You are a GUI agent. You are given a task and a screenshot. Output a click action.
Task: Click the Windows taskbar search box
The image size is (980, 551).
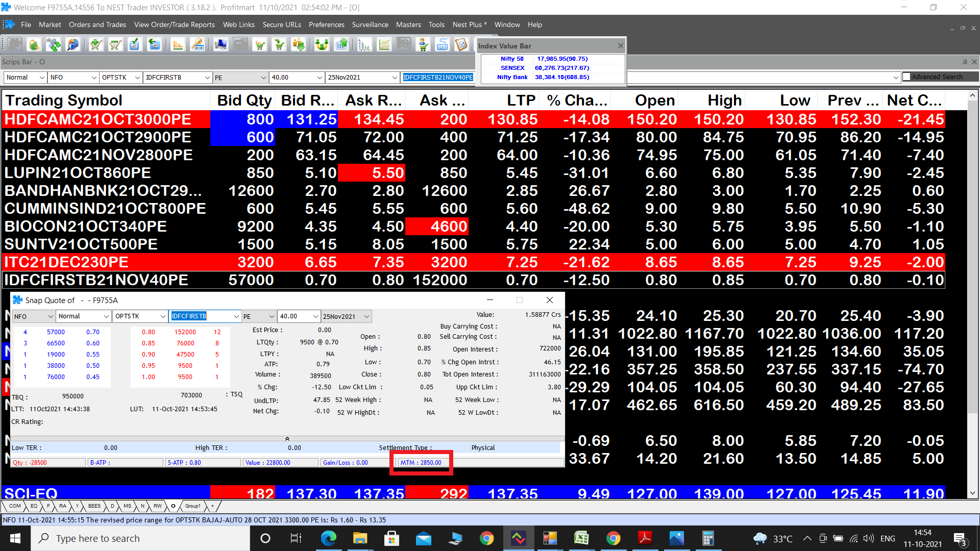tap(140, 538)
